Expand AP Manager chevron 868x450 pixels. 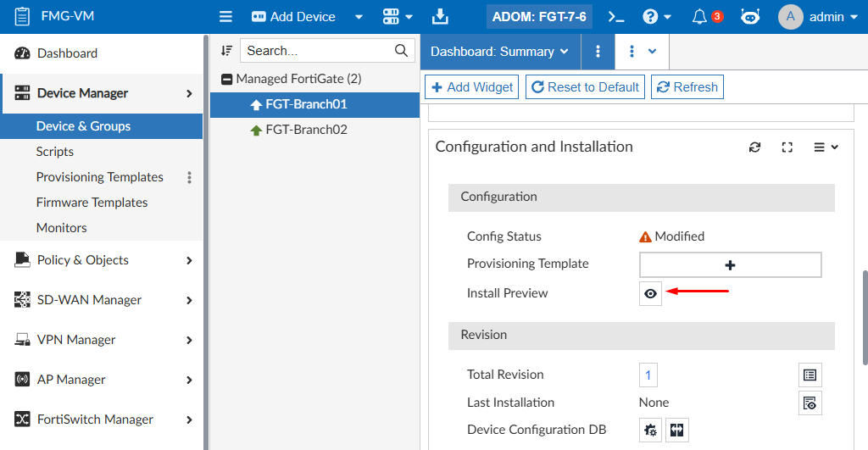(x=189, y=381)
